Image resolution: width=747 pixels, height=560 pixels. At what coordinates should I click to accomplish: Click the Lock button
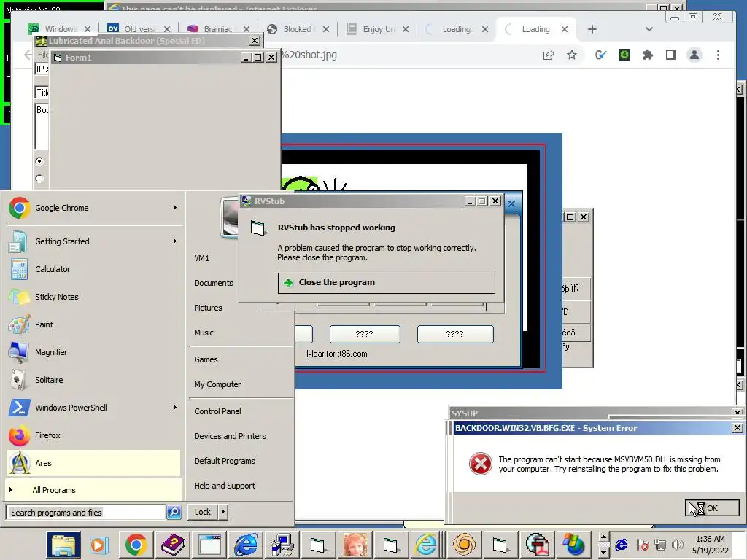pyautogui.click(x=203, y=512)
